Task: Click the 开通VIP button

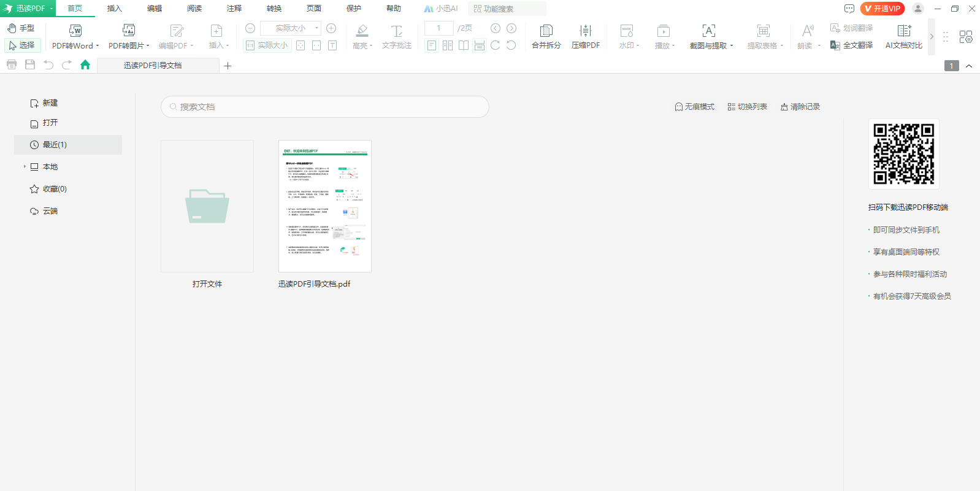Action: [882, 9]
